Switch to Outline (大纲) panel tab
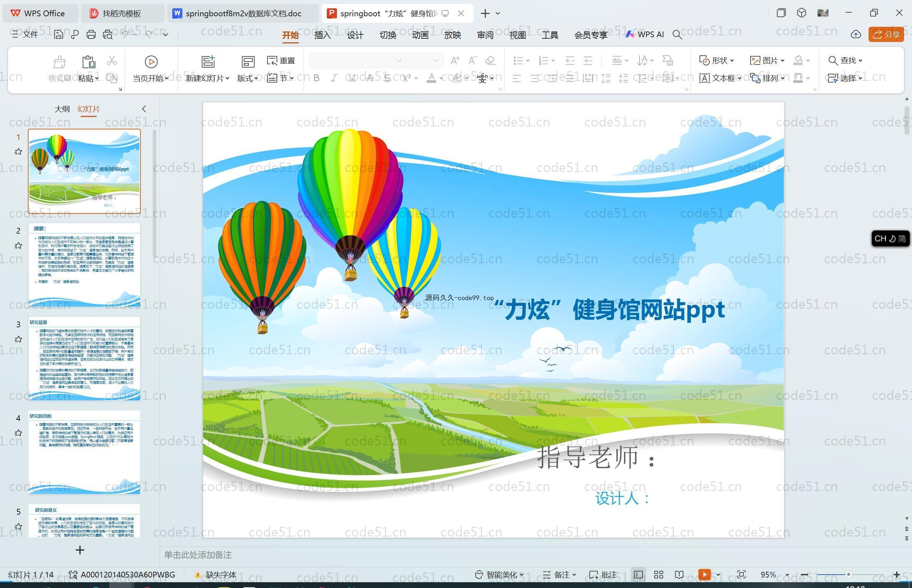The width and height of the screenshot is (912, 588). [x=62, y=109]
